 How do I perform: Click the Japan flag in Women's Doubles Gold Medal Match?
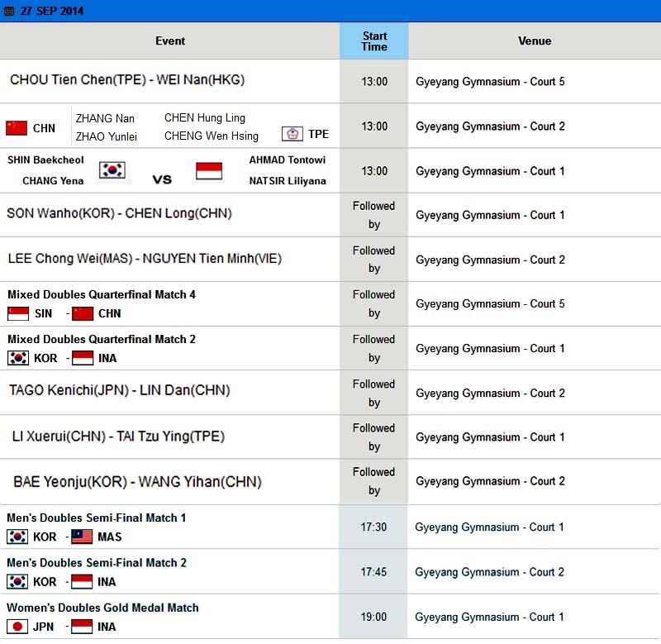click(x=17, y=627)
